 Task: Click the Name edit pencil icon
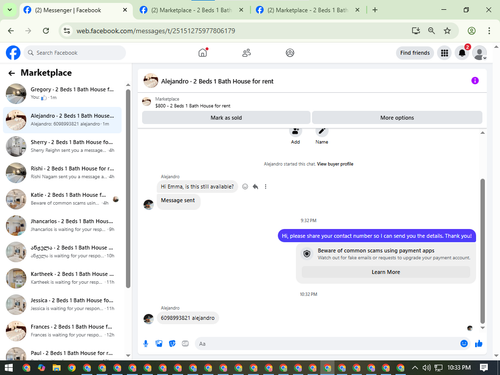322,131
